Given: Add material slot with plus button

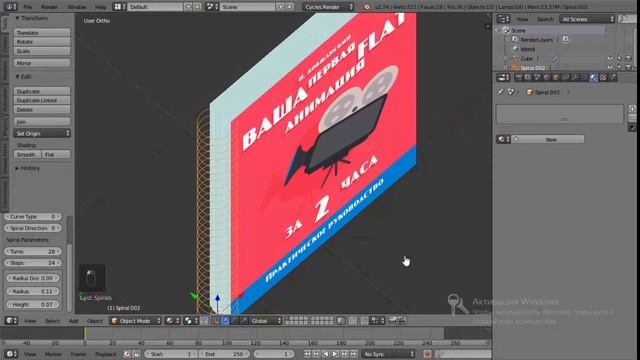Looking at the screenshot, I should click(632, 109).
